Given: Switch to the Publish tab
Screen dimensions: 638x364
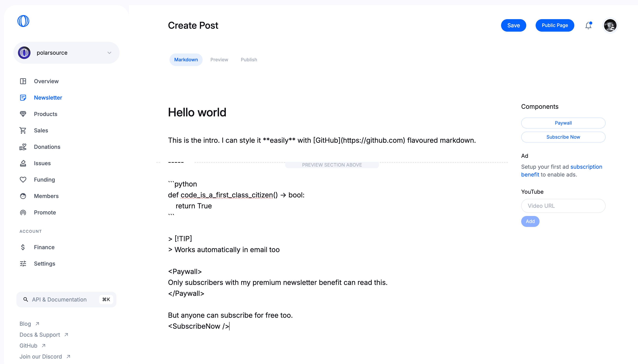Looking at the screenshot, I should pos(249,60).
